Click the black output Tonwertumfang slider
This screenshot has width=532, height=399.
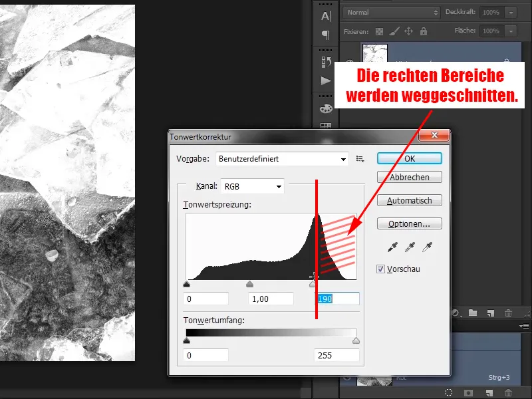pyautogui.click(x=186, y=340)
